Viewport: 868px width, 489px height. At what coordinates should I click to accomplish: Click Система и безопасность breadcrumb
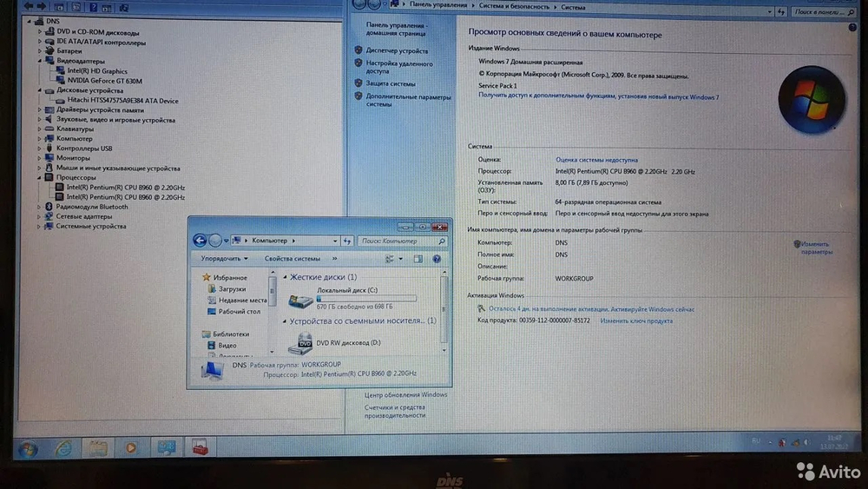[x=514, y=7]
